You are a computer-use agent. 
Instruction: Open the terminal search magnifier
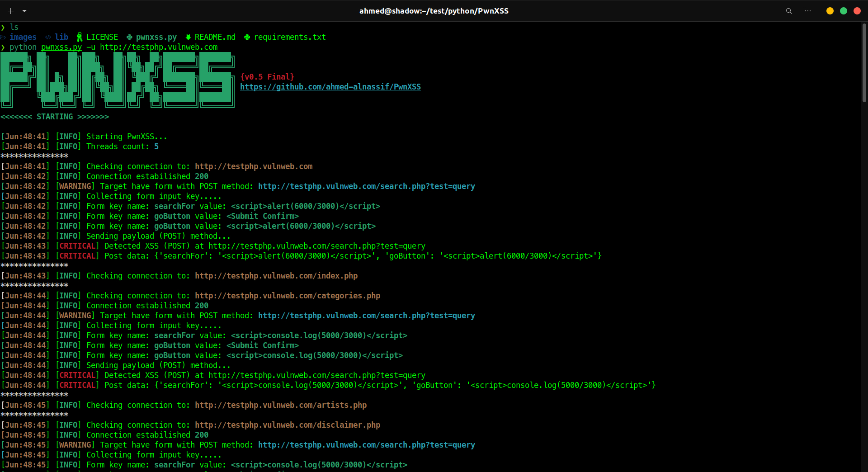coord(789,11)
